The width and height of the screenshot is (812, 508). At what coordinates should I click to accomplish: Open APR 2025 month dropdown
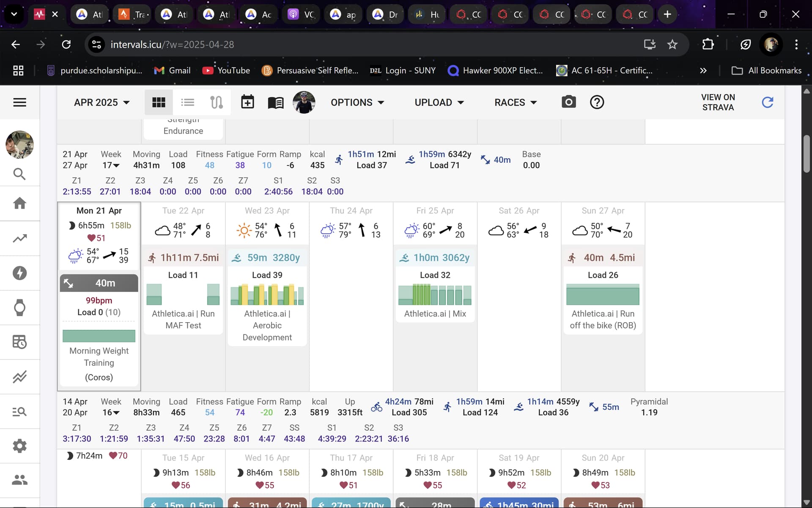tap(101, 102)
